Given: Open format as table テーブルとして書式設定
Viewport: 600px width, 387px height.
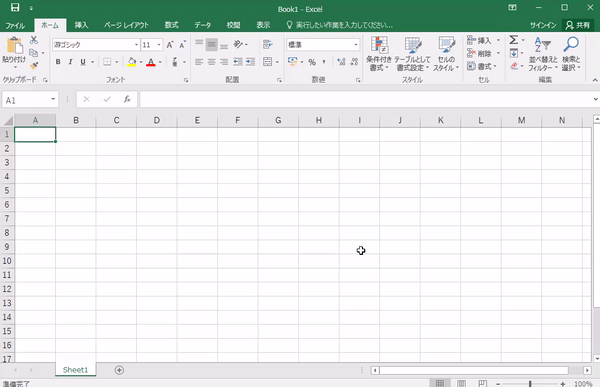Looking at the screenshot, I should 412,54.
